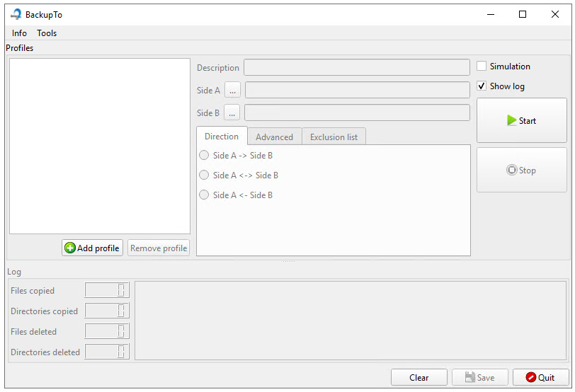Screen dimensions: 575x392
Task: Click the BackupTo app icon in title bar
Action: tap(16, 14)
